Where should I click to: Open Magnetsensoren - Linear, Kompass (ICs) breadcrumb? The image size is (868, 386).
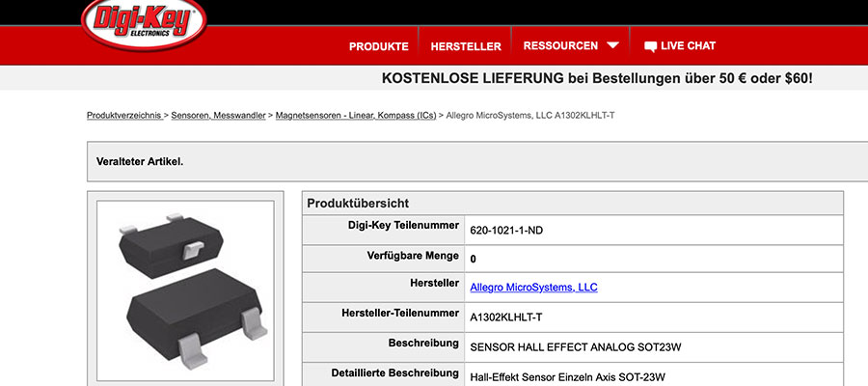pos(356,116)
